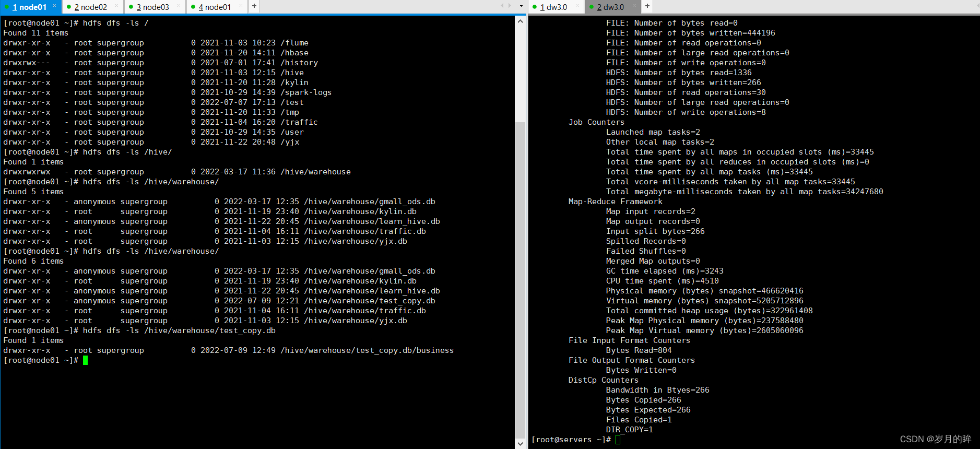Image resolution: width=980 pixels, height=449 pixels.
Task: Close the 4 node01 tab
Action: coord(241,6)
